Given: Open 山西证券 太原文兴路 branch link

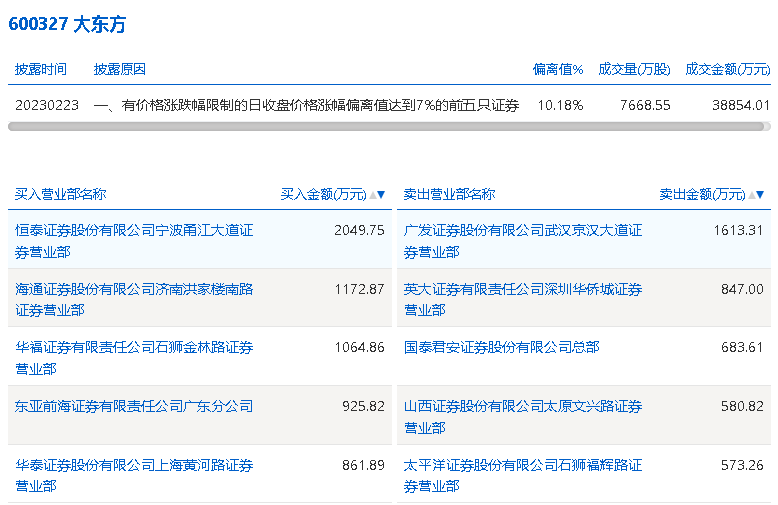Looking at the screenshot, I should coord(523,417).
